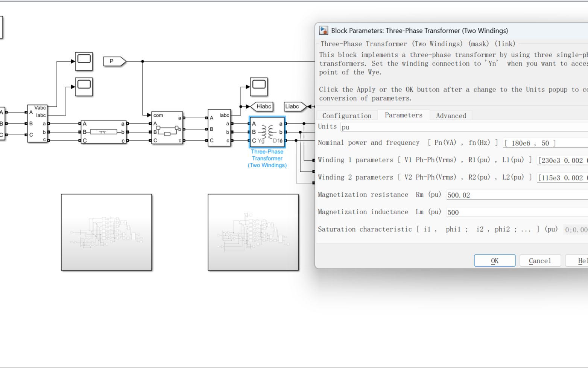
Task: Open the scope connected to the Vabc output
Action: [84, 61]
